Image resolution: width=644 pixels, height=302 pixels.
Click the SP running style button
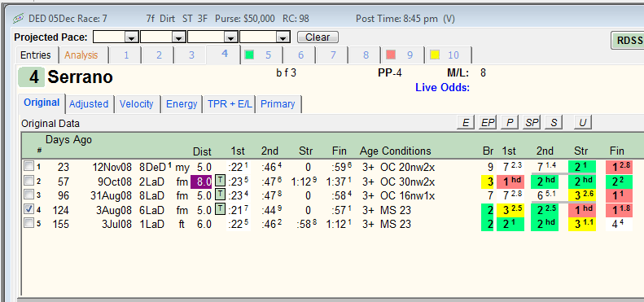pos(532,123)
